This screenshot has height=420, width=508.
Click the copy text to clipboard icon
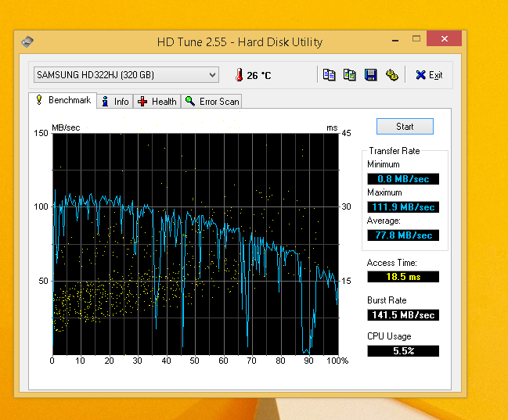pyautogui.click(x=330, y=75)
